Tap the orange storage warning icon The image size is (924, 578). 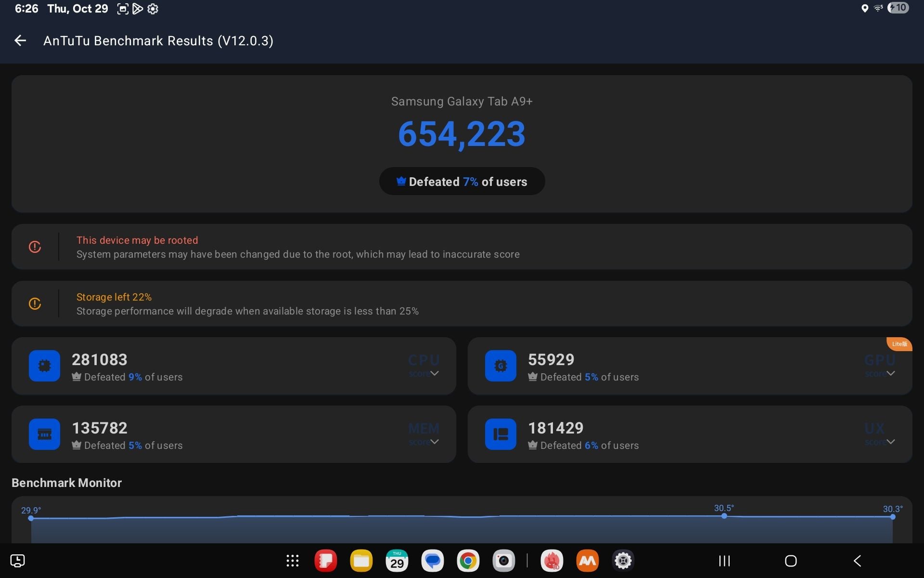[x=35, y=303]
